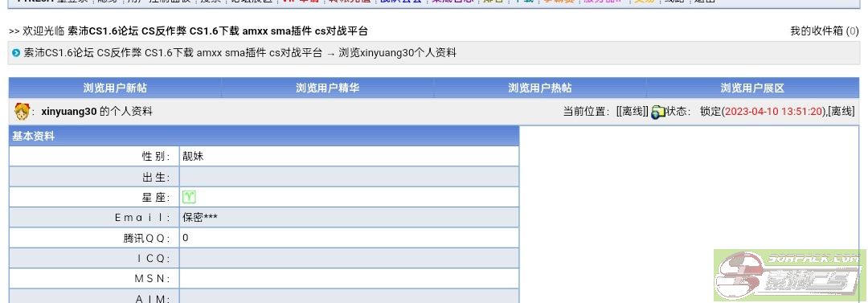
Task: Click the 靓妹 gender value
Action: pyautogui.click(x=193, y=156)
